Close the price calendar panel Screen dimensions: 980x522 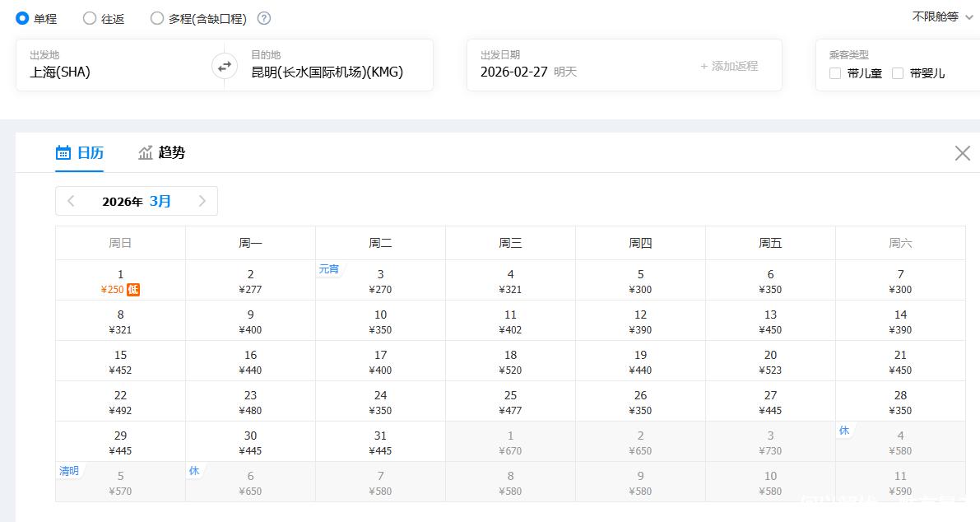coord(962,153)
